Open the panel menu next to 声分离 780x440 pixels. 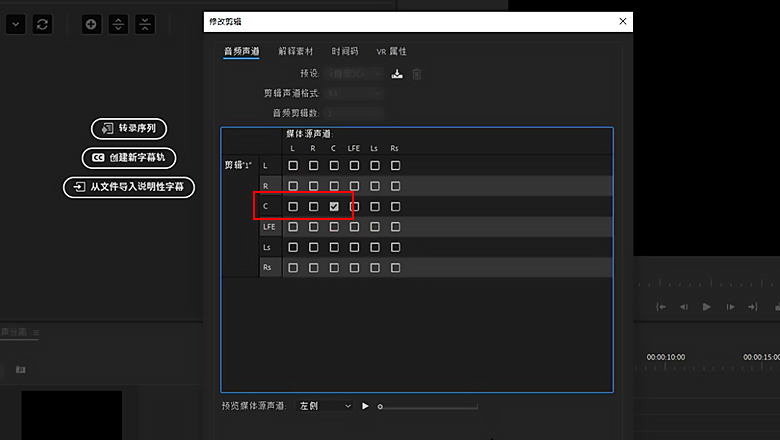pos(36,332)
